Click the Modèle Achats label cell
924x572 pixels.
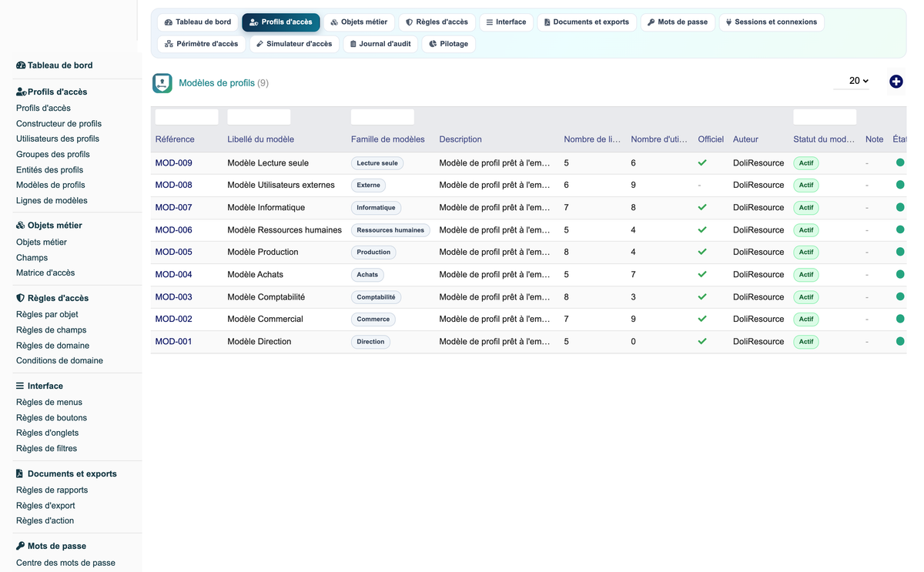256,275
